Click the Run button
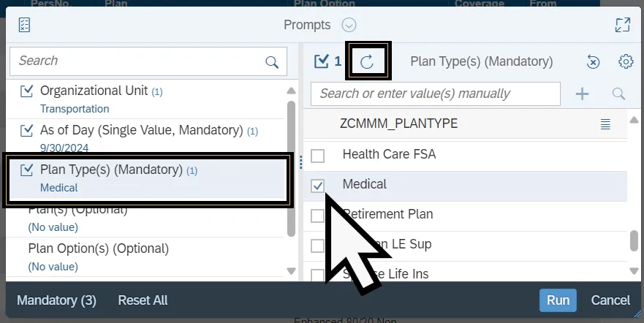 click(x=558, y=300)
